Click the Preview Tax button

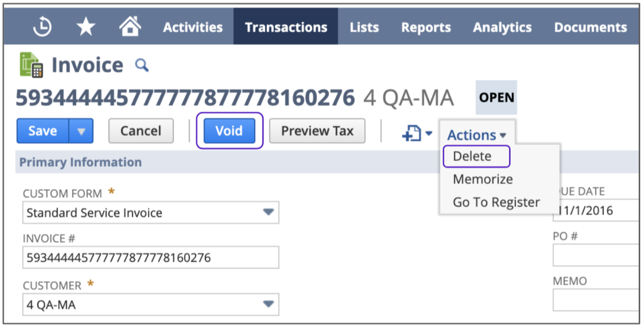(317, 131)
